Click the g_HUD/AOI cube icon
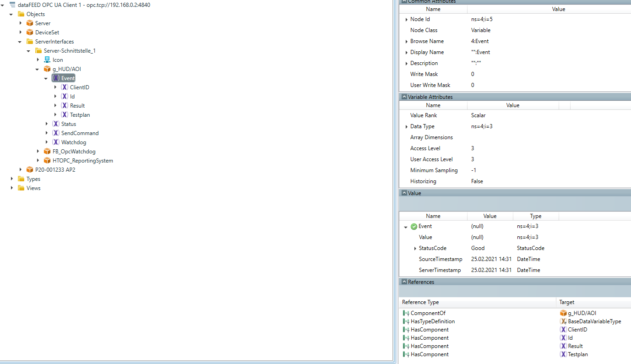The width and height of the screenshot is (631, 364). tap(47, 69)
